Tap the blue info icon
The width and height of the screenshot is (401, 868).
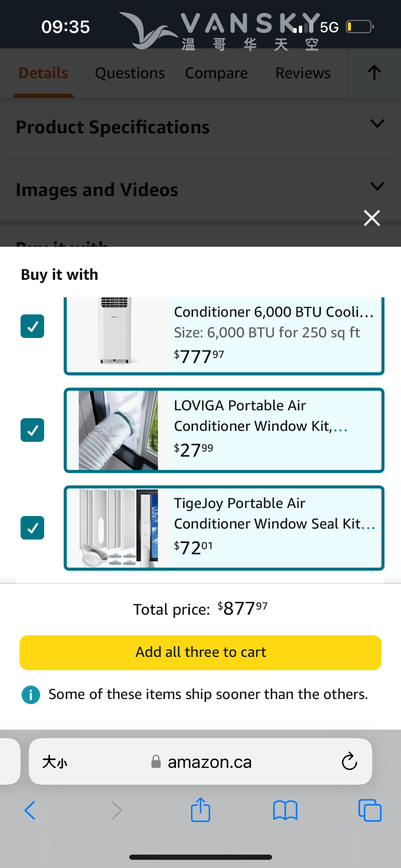click(x=31, y=695)
